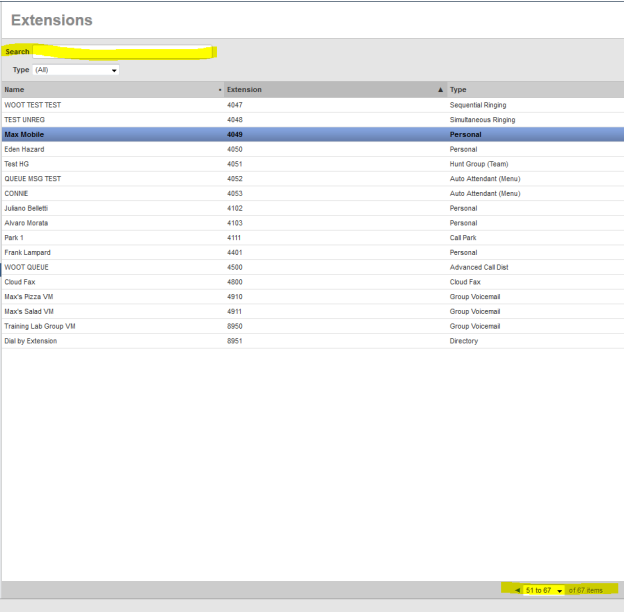
Task: Click extension number 4047
Action: 235,105
